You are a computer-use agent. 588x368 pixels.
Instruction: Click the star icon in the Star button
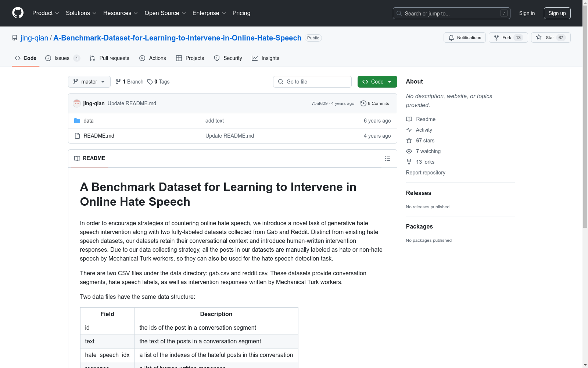click(x=539, y=38)
